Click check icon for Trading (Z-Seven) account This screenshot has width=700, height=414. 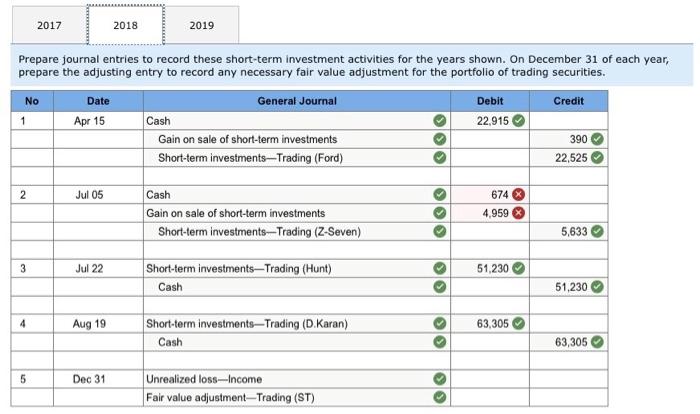pos(440,231)
